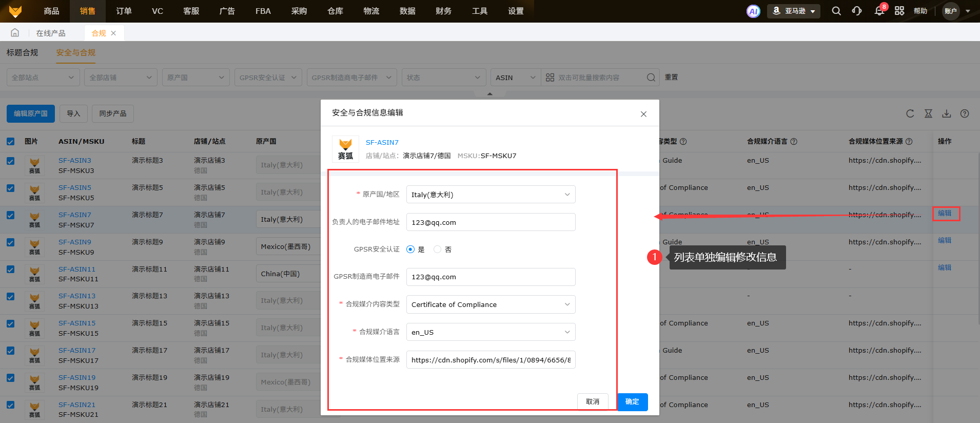980x423 pixels.
Task: Open the 财务 menu
Action: coord(443,11)
